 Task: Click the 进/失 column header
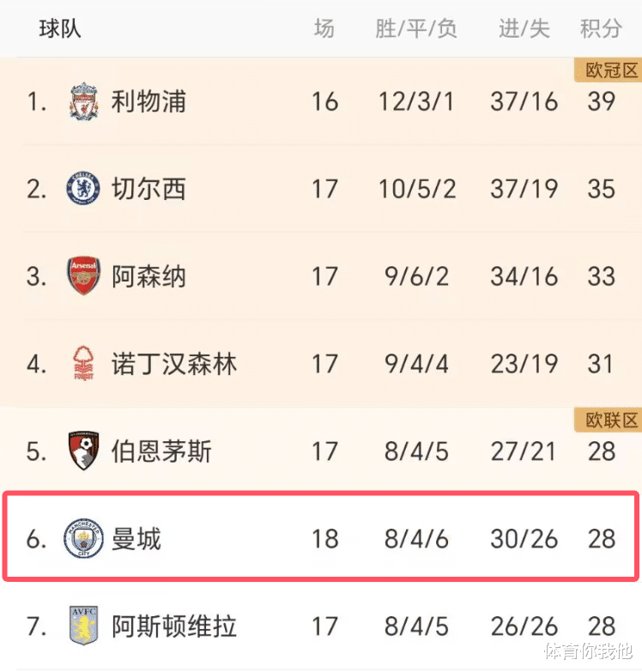(x=524, y=28)
